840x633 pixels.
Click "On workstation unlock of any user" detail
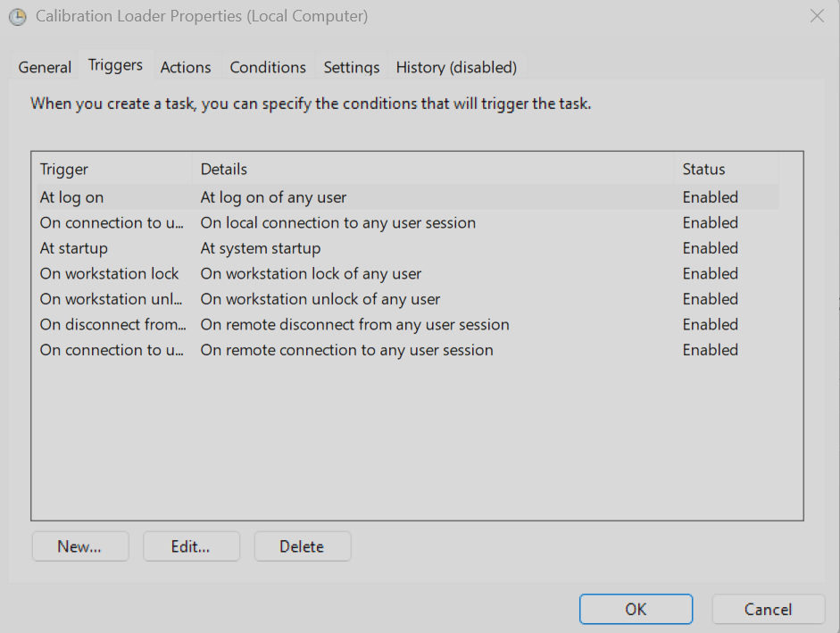[x=320, y=299]
